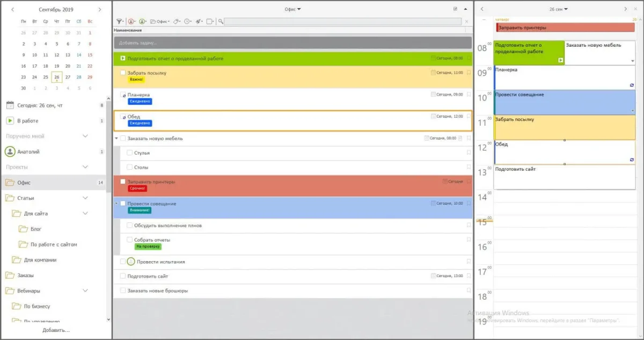Click the clock date filter icon
The image size is (644, 340).
click(x=187, y=21)
